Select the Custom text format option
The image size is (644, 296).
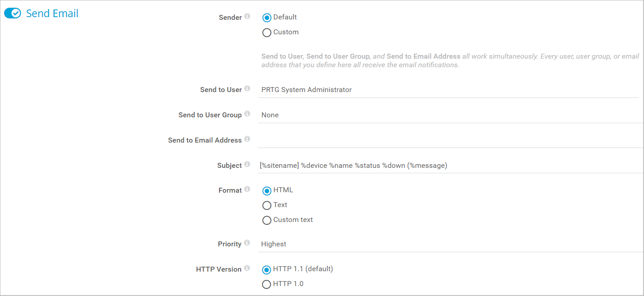(x=267, y=220)
